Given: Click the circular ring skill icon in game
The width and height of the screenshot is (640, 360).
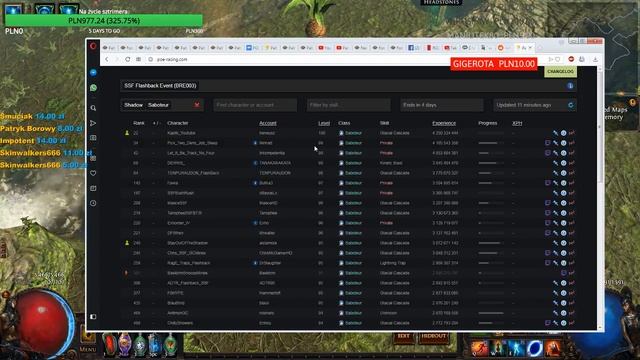Looking at the screenshot, I should (x=535, y=348).
